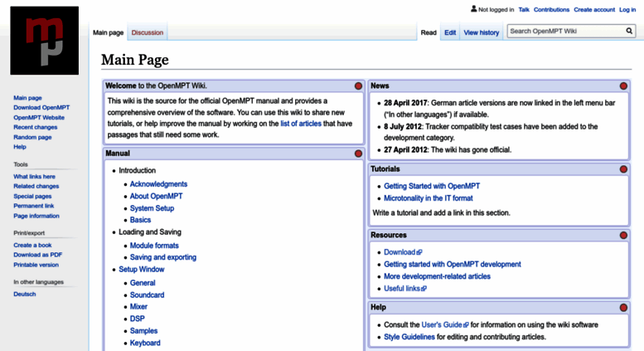The height and width of the screenshot is (351, 644).
Task: Select the Read tab
Action: click(x=429, y=32)
